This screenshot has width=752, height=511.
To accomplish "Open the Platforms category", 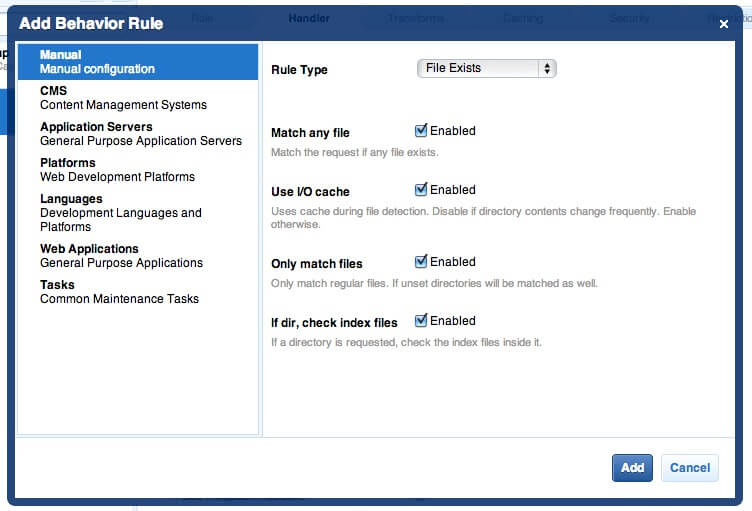I will pyautogui.click(x=117, y=170).
